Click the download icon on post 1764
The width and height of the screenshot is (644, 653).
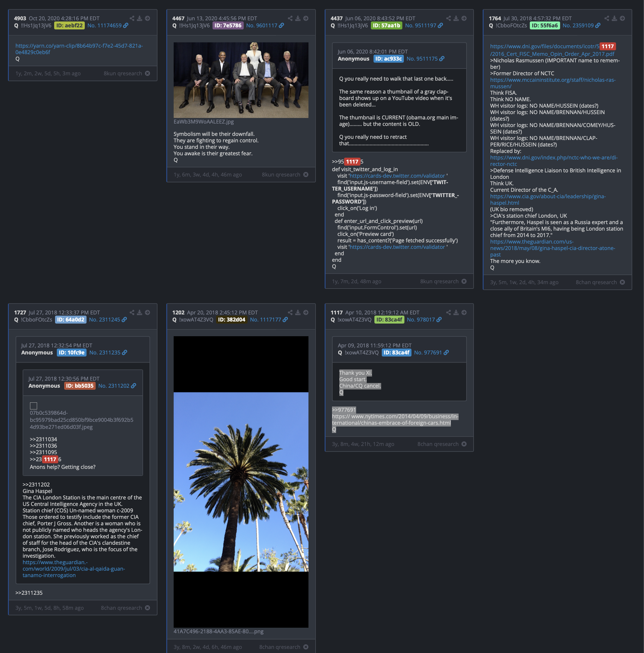tap(614, 18)
